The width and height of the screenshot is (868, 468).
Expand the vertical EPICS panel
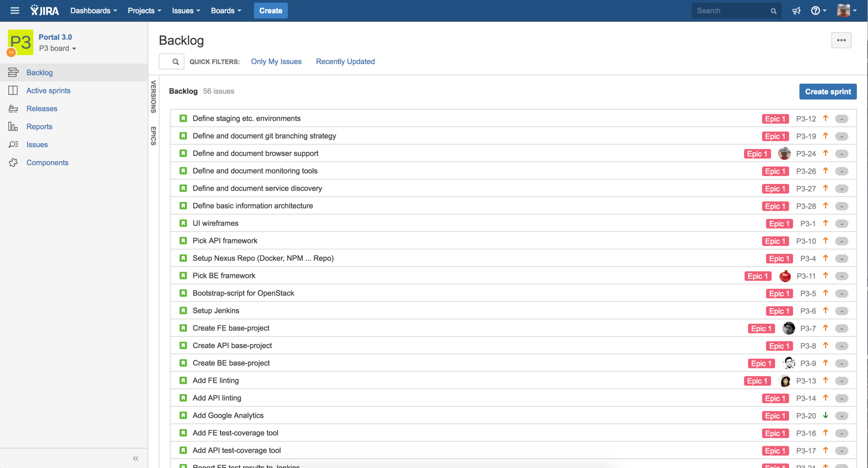point(153,136)
